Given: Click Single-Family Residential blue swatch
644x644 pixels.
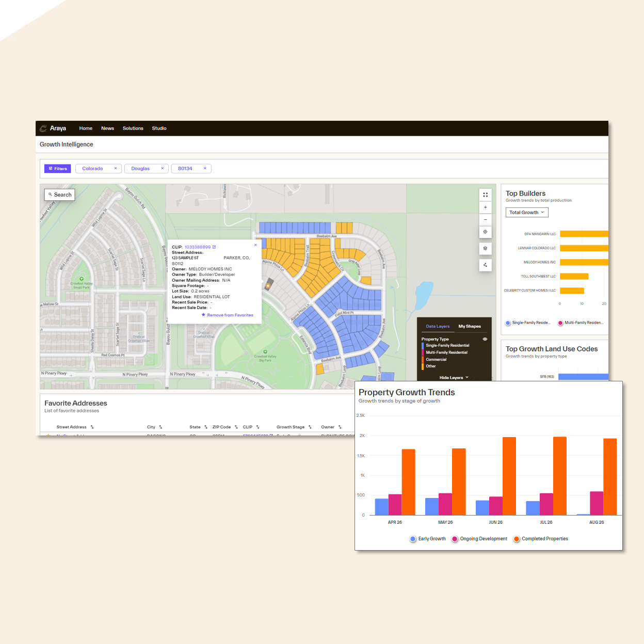Looking at the screenshot, I should point(423,346).
